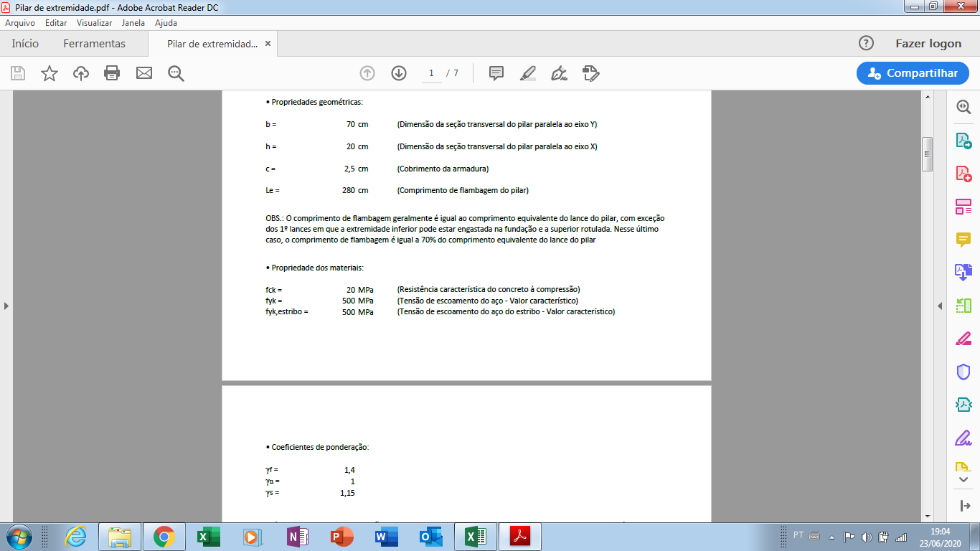Open the search tools magnifier in the right pane
The height and width of the screenshot is (551, 980).
(x=963, y=106)
